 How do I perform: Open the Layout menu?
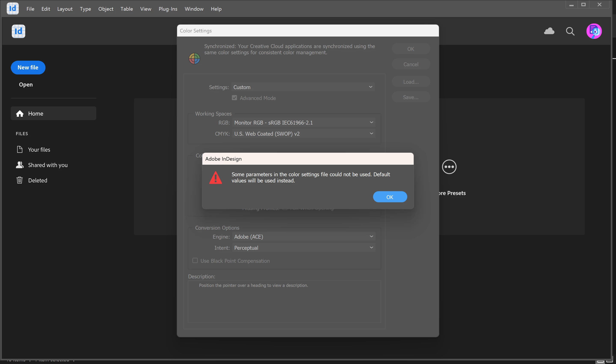[x=65, y=9]
